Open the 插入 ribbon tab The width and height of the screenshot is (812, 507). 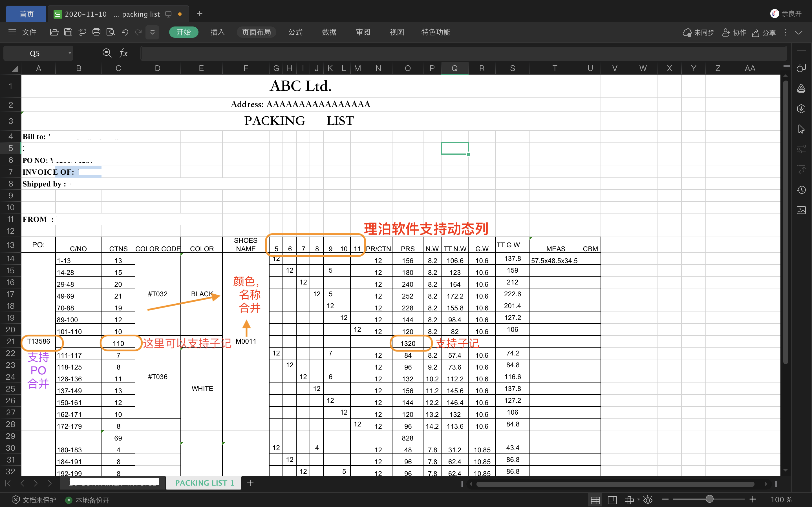click(x=217, y=32)
